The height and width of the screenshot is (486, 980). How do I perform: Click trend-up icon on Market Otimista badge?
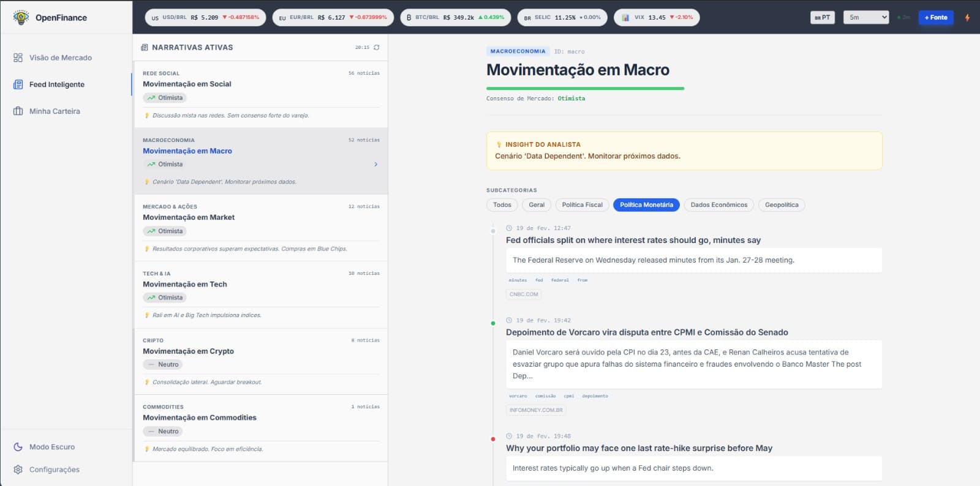tap(151, 231)
